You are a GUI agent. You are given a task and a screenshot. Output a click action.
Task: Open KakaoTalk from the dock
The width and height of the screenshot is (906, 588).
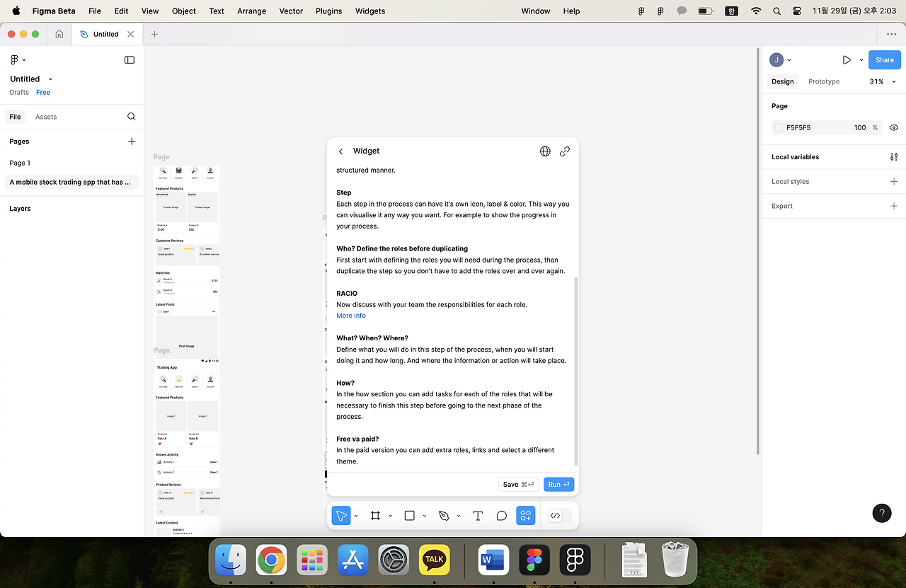click(435, 560)
